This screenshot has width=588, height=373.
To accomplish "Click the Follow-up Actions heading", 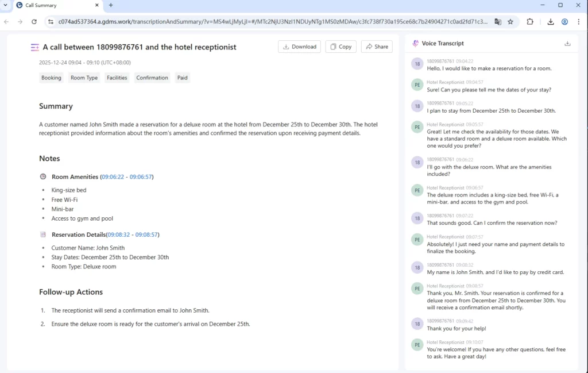I will pyautogui.click(x=71, y=292).
